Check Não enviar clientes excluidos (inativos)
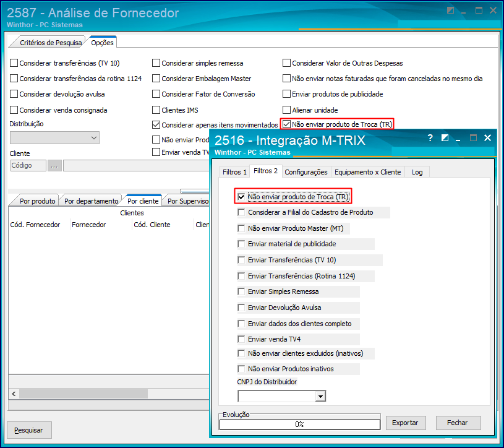Viewport: 504px width, 448px height. tap(241, 353)
